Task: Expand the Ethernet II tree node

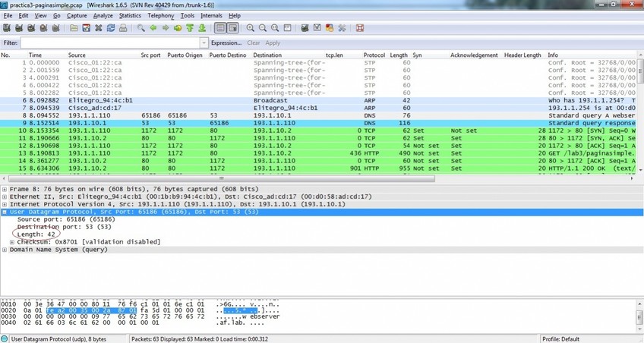Action: click(x=5, y=197)
